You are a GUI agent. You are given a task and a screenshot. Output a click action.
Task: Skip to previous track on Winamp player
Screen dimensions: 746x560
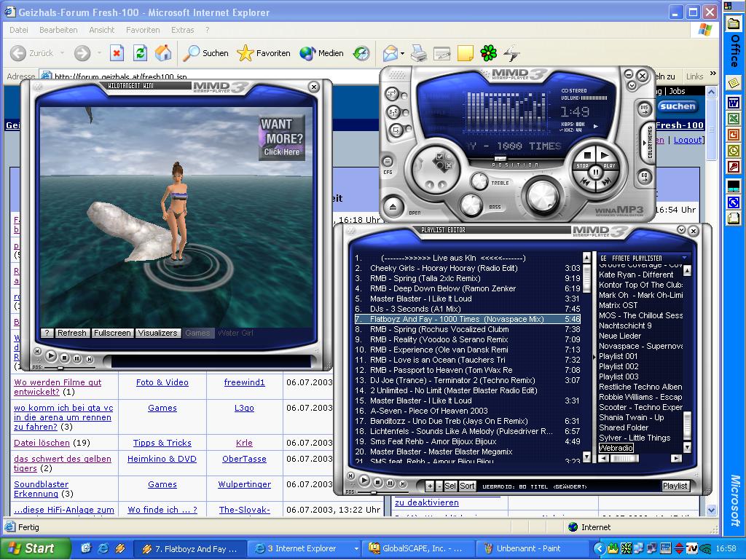pos(586,181)
